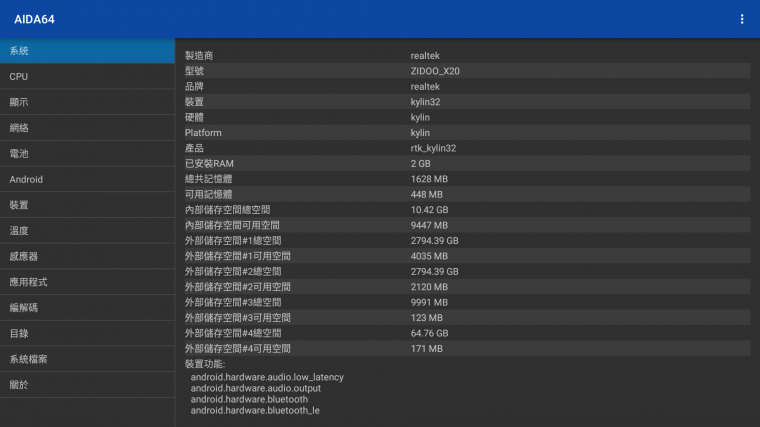The width and height of the screenshot is (760, 427).
Task: Go to the 電池 section
Action: [x=87, y=154]
